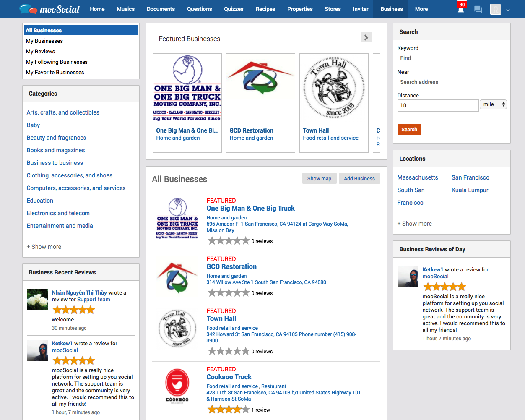Open the Questions section

(200, 9)
